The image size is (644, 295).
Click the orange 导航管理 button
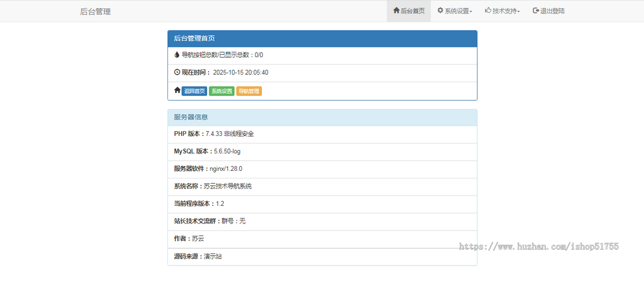[x=249, y=91]
